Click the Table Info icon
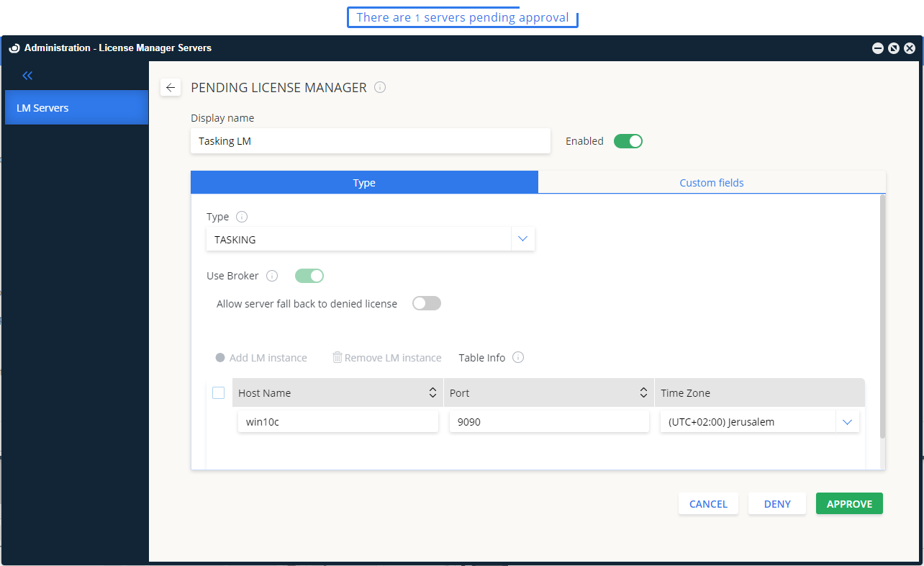The width and height of the screenshot is (924, 566). 518,357
